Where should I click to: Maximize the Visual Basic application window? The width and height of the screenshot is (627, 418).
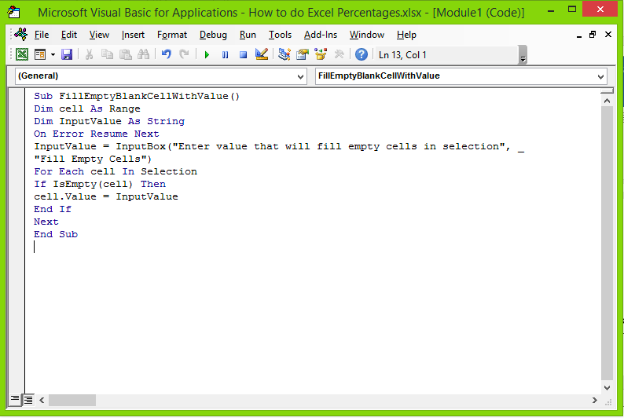(x=572, y=10)
